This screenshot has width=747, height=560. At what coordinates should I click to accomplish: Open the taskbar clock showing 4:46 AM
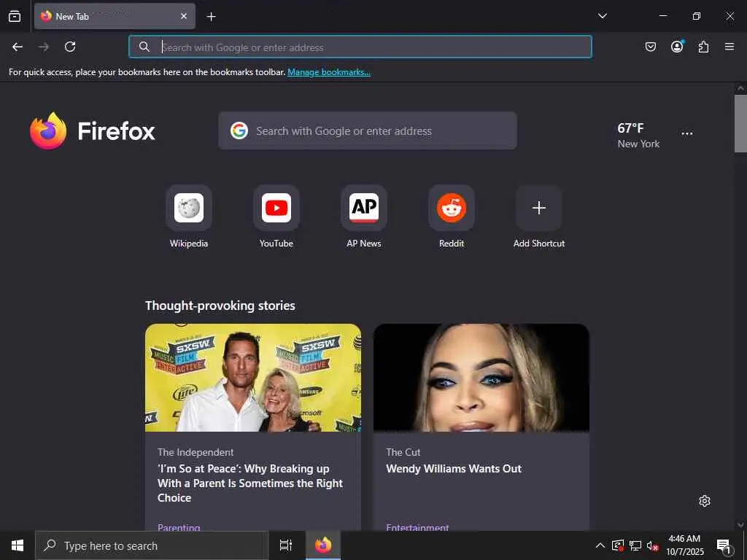click(x=684, y=545)
